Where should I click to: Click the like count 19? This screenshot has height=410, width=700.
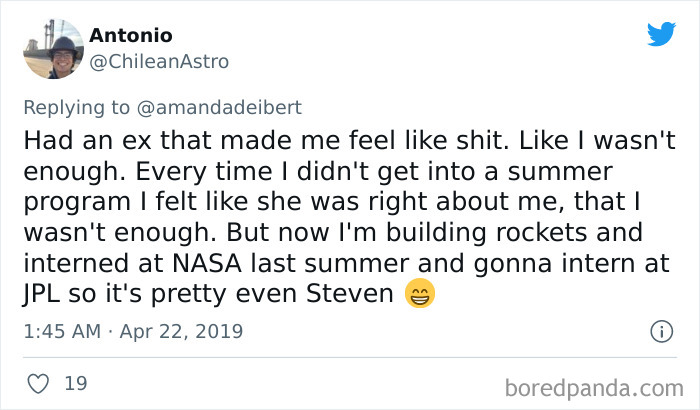[x=74, y=382]
